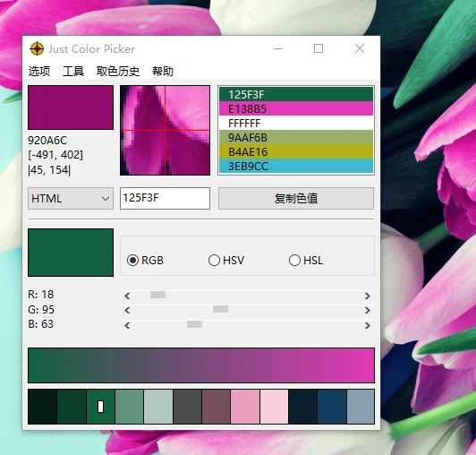Select the RGB radio button
The width and height of the screenshot is (476, 455).
click(x=145, y=260)
